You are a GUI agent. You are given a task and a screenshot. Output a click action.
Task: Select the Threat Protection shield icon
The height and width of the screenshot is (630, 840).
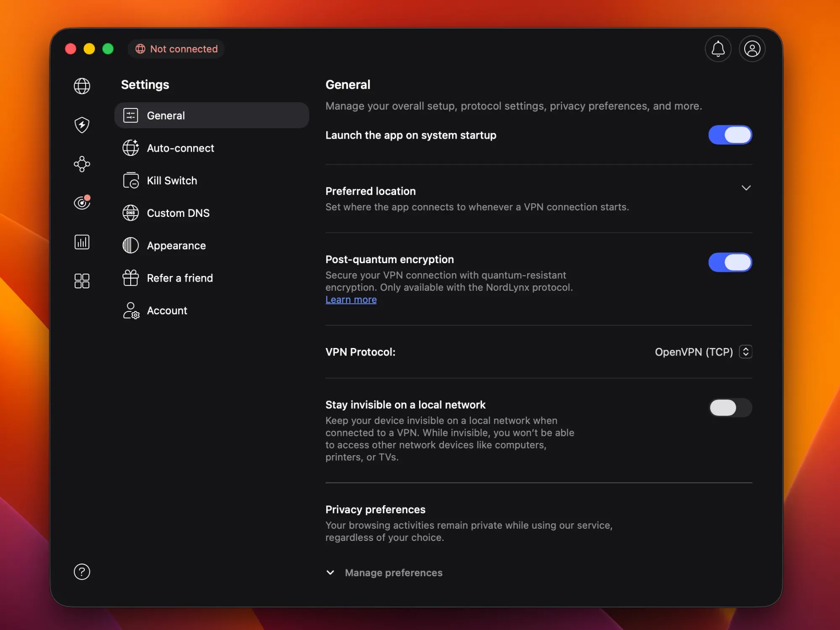tap(81, 125)
